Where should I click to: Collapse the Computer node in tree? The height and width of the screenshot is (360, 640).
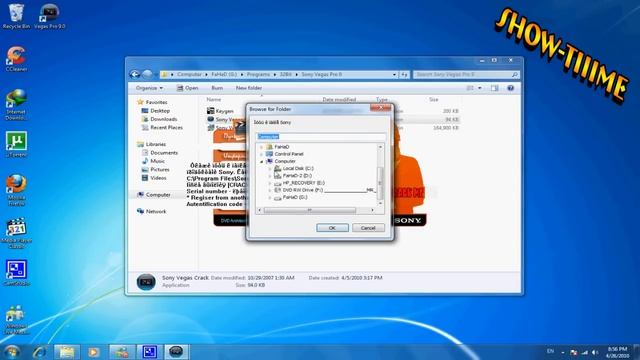point(262,162)
